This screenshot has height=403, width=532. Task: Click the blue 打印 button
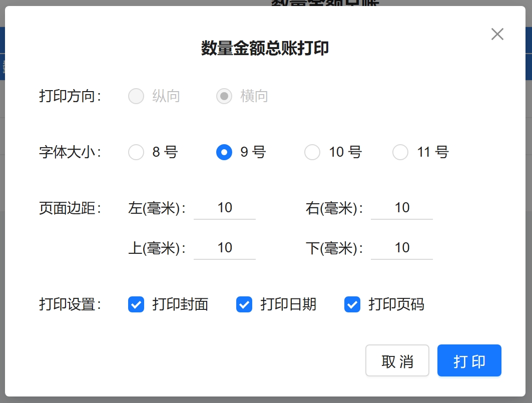click(x=469, y=360)
